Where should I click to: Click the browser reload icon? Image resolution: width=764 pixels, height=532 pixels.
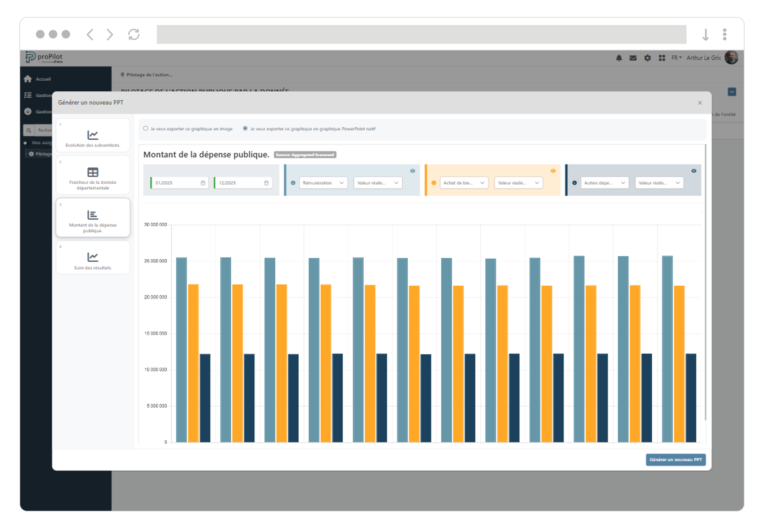pyautogui.click(x=134, y=34)
